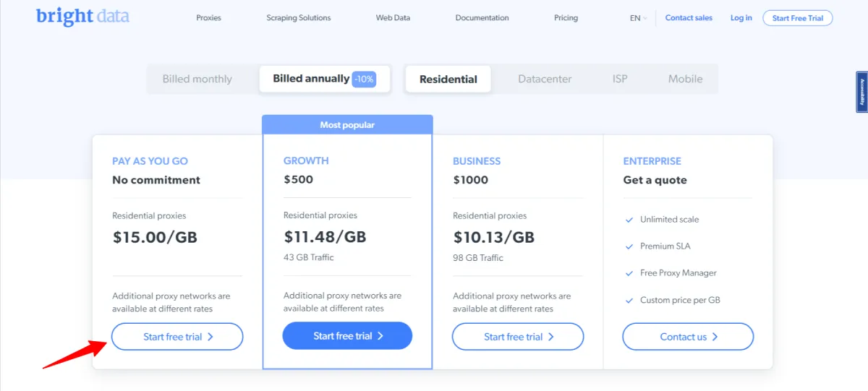Click the $500 Growth price text
868x391 pixels.
pyautogui.click(x=298, y=179)
